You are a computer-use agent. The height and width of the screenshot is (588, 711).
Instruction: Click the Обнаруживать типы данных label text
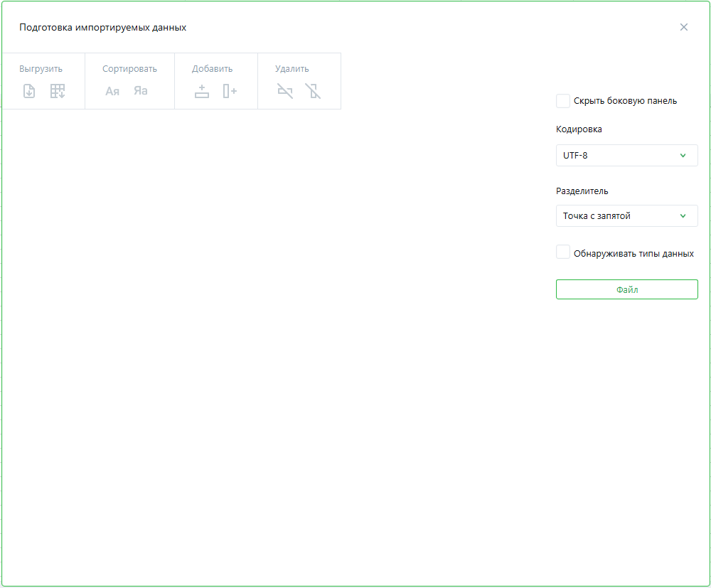[x=634, y=253]
